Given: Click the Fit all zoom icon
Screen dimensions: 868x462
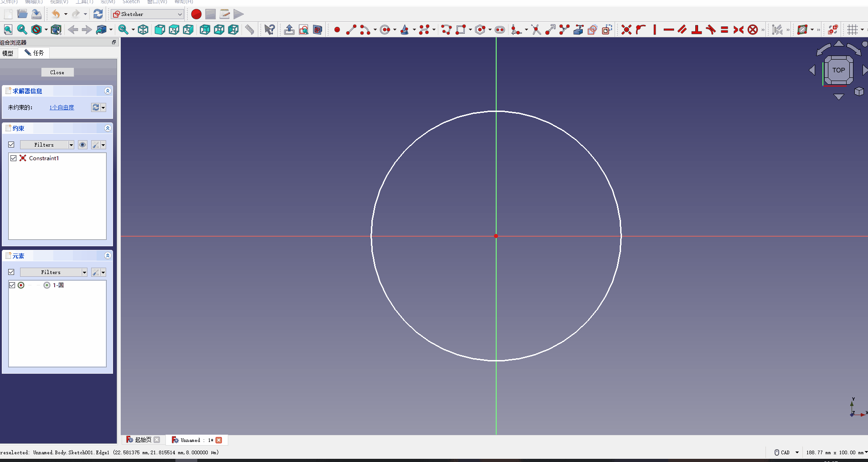Looking at the screenshot, I should pos(8,30).
